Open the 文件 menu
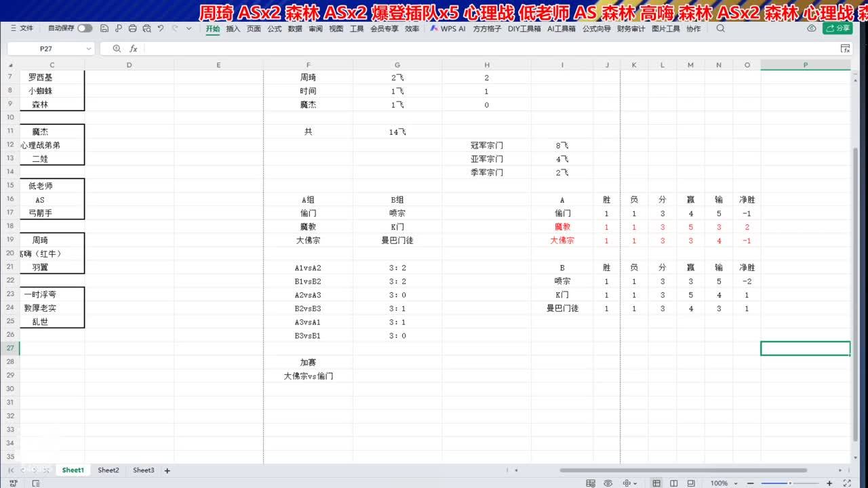 (x=22, y=28)
